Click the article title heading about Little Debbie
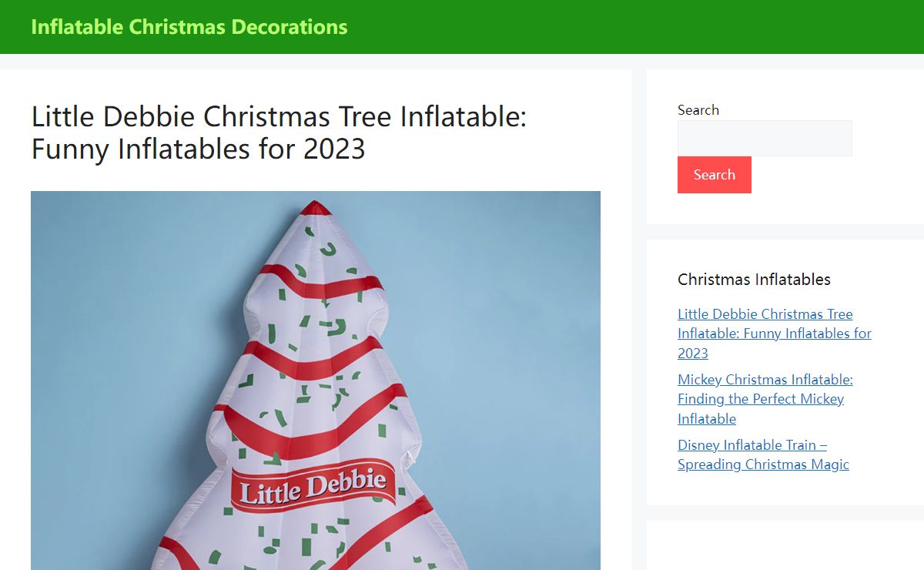The image size is (924, 570). click(x=279, y=132)
